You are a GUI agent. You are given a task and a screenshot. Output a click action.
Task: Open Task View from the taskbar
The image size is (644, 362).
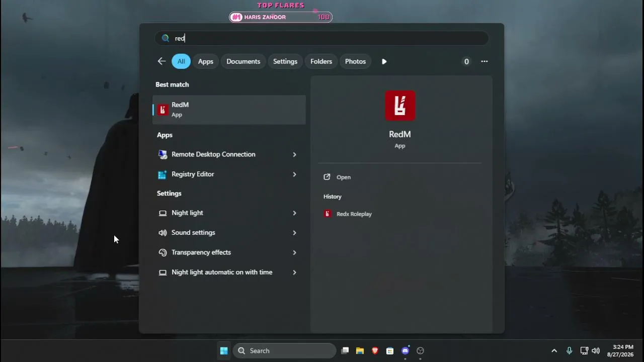point(345,351)
